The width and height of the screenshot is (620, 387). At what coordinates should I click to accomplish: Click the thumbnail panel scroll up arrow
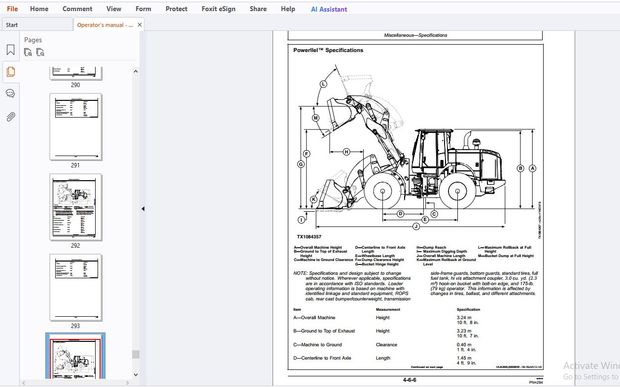click(x=136, y=72)
